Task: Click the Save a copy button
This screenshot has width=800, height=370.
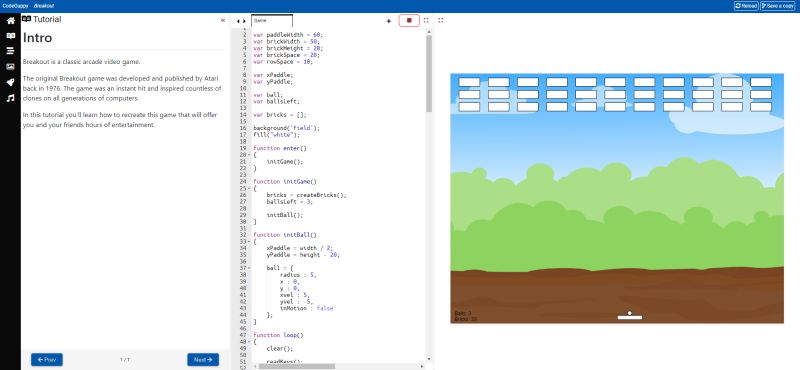Action: 778,6
